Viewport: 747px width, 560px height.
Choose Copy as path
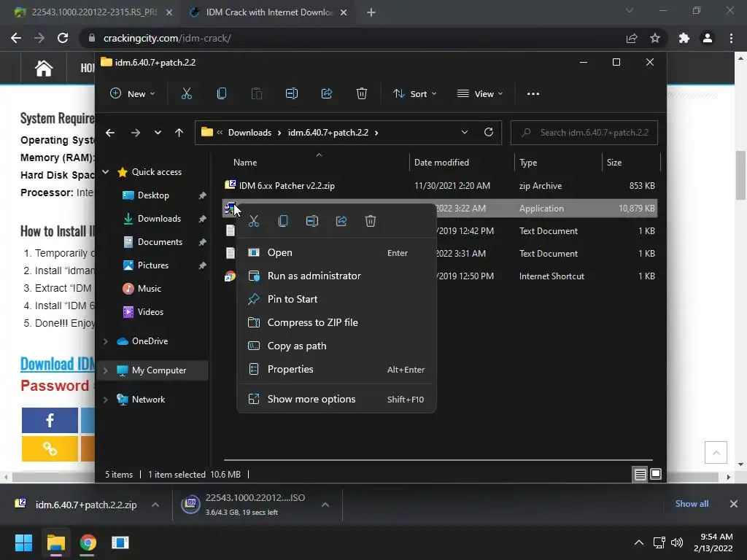tap(336, 346)
